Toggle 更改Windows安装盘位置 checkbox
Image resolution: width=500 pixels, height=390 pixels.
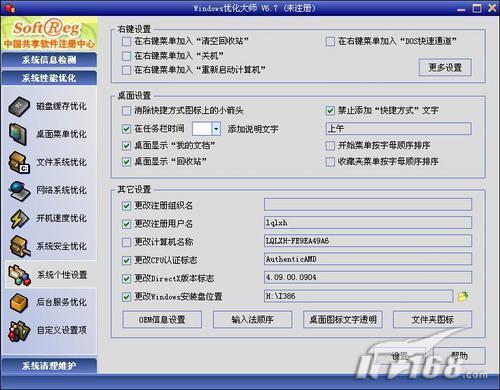[x=126, y=297]
